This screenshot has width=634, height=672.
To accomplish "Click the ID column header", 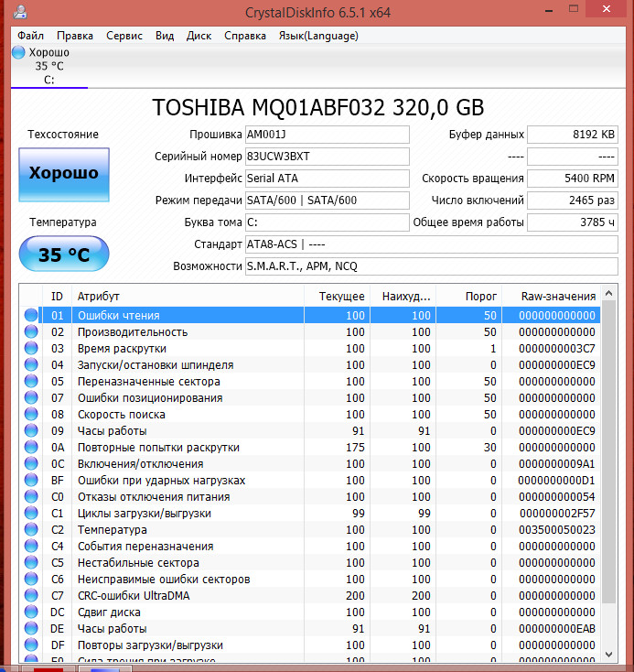I will pyautogui.click(x=57, y=296).
